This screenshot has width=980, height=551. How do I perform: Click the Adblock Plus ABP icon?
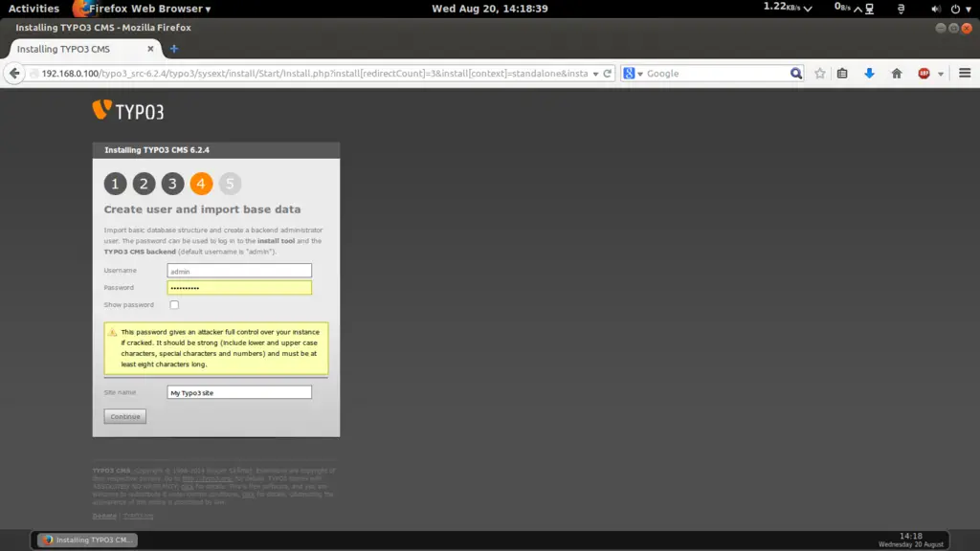point(924,73)
